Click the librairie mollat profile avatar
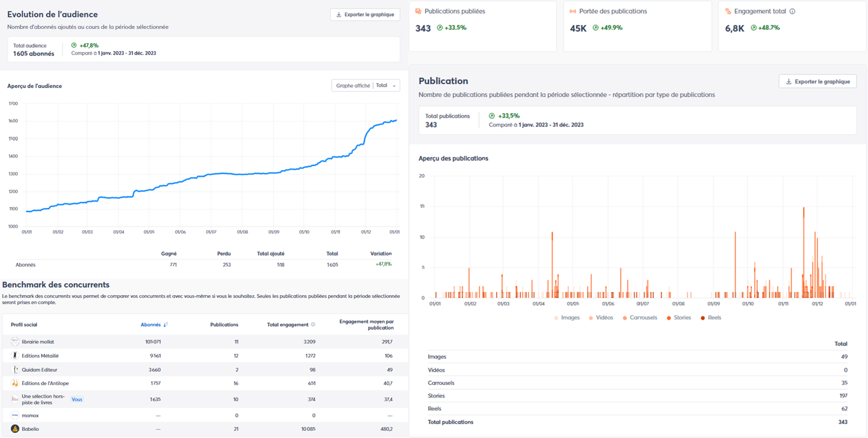The height and width of the screenshot is (438, 868). (15, 342)
